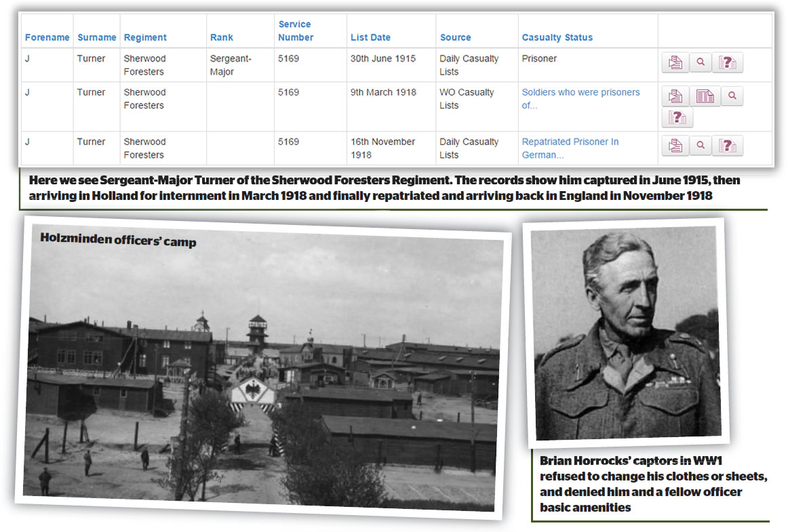Select surname 'Turner' in Sergeant-Major row
788x532 pixels.
coord(91,58)
